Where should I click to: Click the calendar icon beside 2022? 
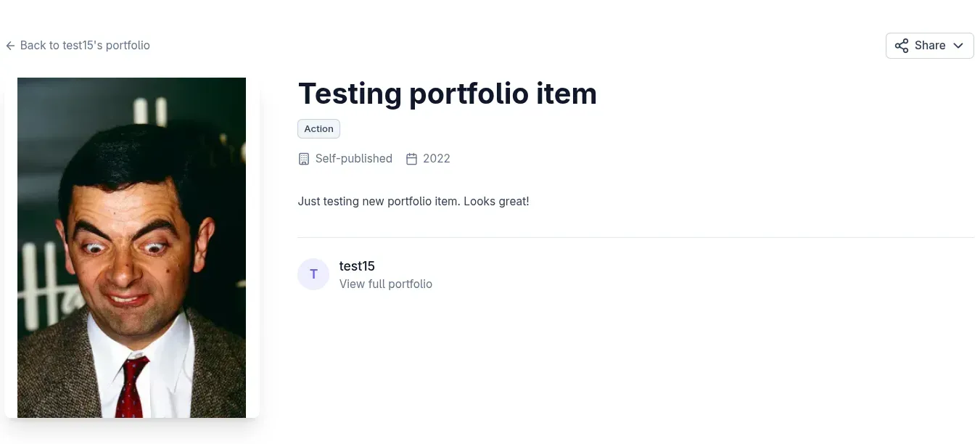412,158
